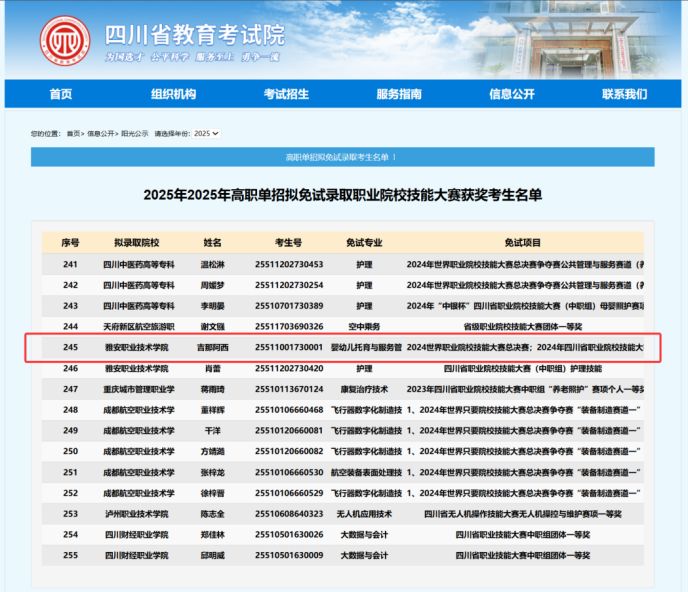The image size is (688, 592).
Task: Click the 拟录取院校 column header
Action: tap(136, 243)
